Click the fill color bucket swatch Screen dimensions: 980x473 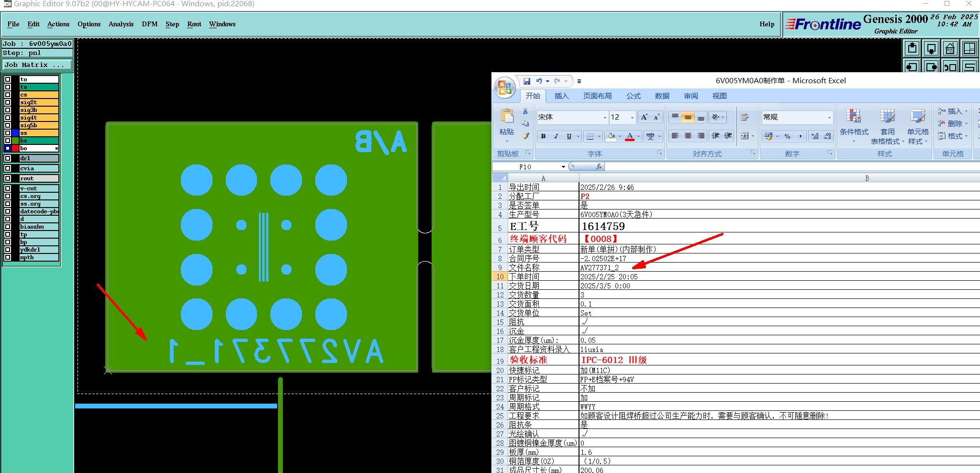pos(611,136)
